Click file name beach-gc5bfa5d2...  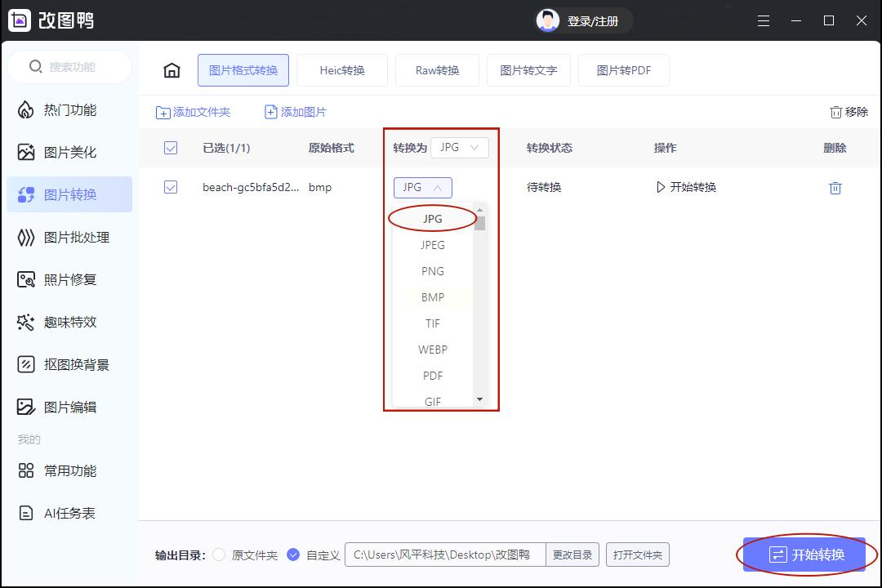point(251,187)
